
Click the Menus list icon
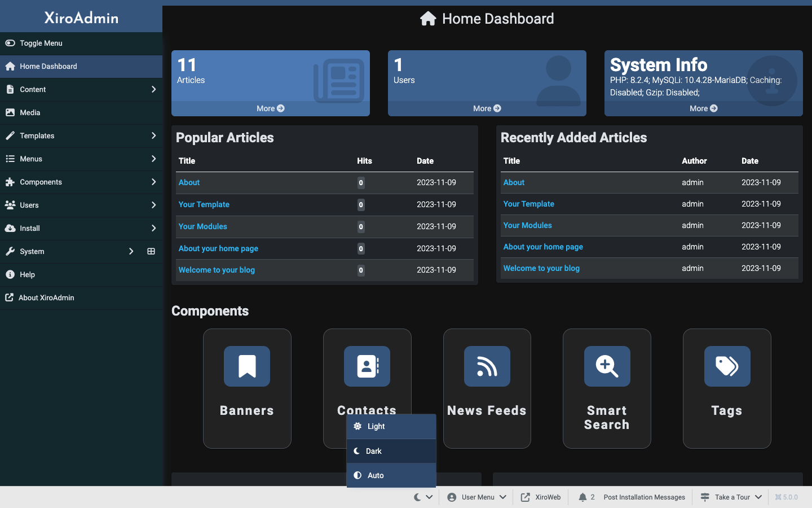pos(10,159)
